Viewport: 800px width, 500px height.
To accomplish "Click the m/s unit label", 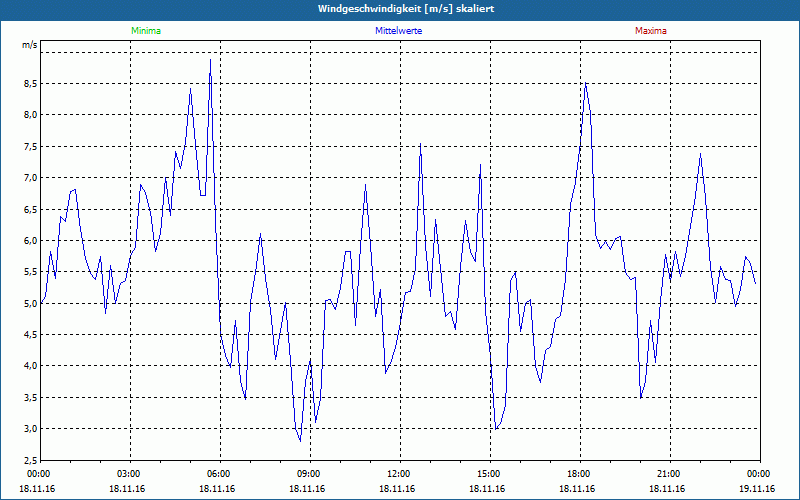I will 30,45.
